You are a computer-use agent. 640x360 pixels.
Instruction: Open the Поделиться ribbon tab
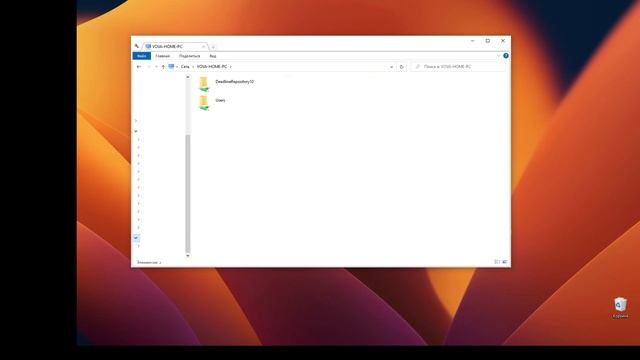click(x=189, y=56)
